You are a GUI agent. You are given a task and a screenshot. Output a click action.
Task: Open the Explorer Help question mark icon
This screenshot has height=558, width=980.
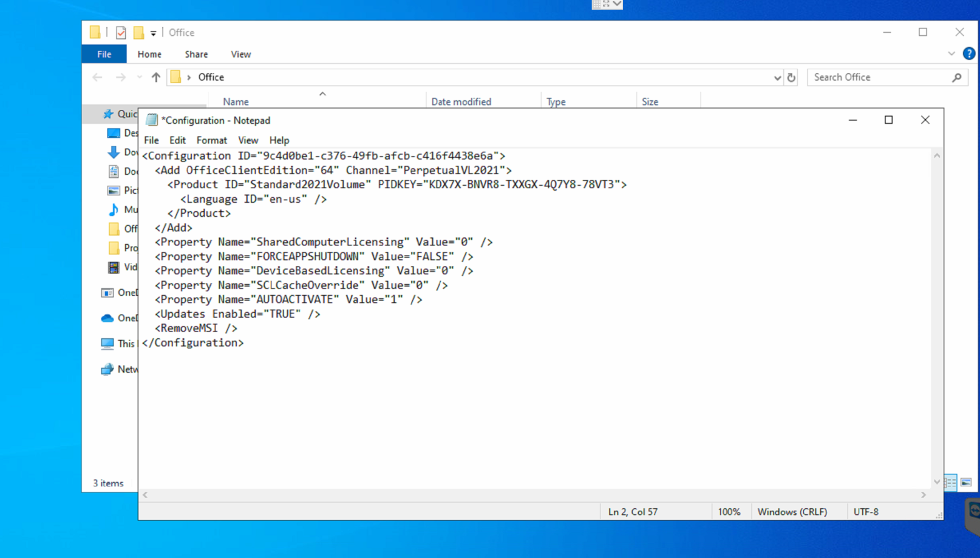pyautogui.click(x=969, y=53)
